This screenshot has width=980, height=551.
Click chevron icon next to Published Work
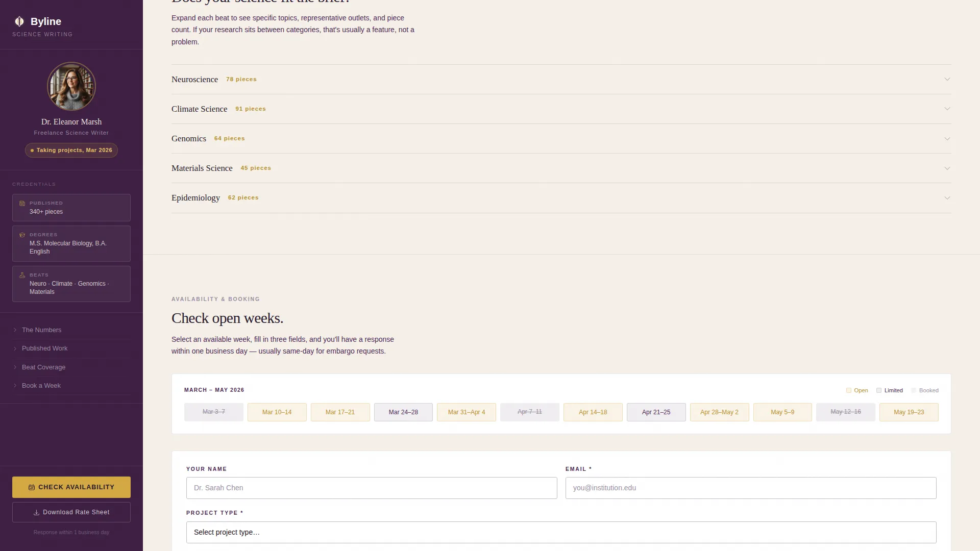[x=15, y=348]
